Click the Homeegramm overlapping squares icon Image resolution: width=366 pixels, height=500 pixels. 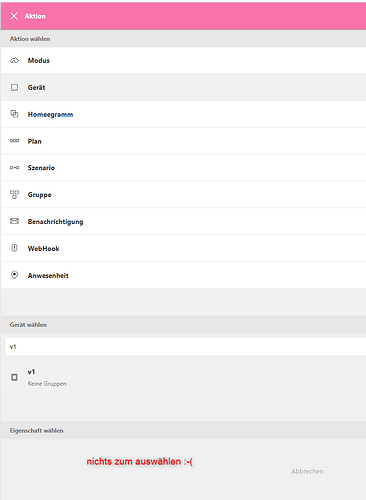pos(14,114)
